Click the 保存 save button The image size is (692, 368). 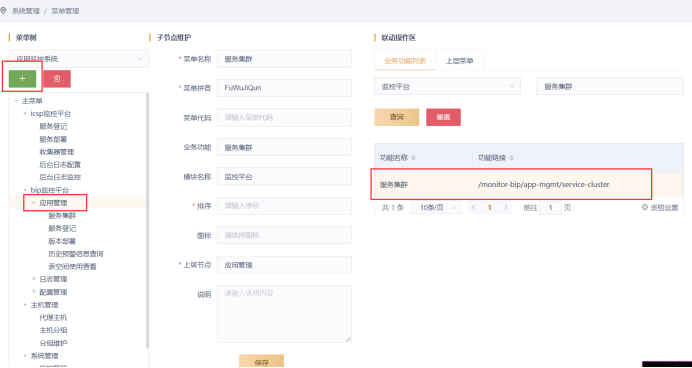click(x=261, y=361)
